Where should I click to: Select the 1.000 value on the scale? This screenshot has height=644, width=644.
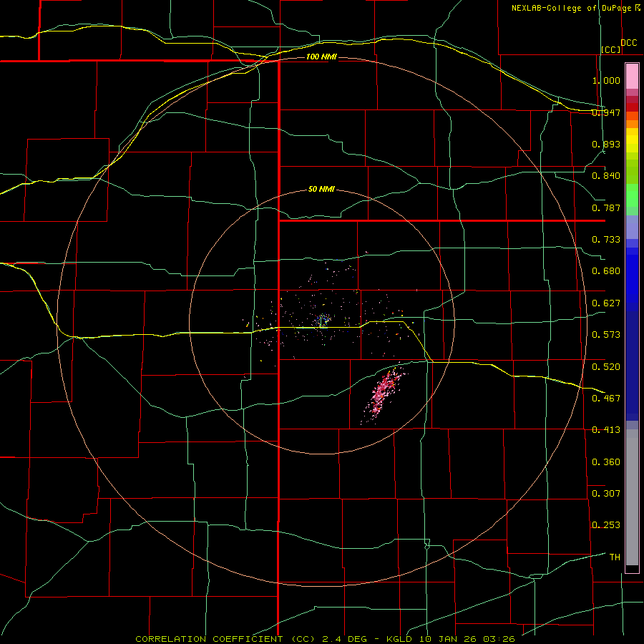pos(606,80)
